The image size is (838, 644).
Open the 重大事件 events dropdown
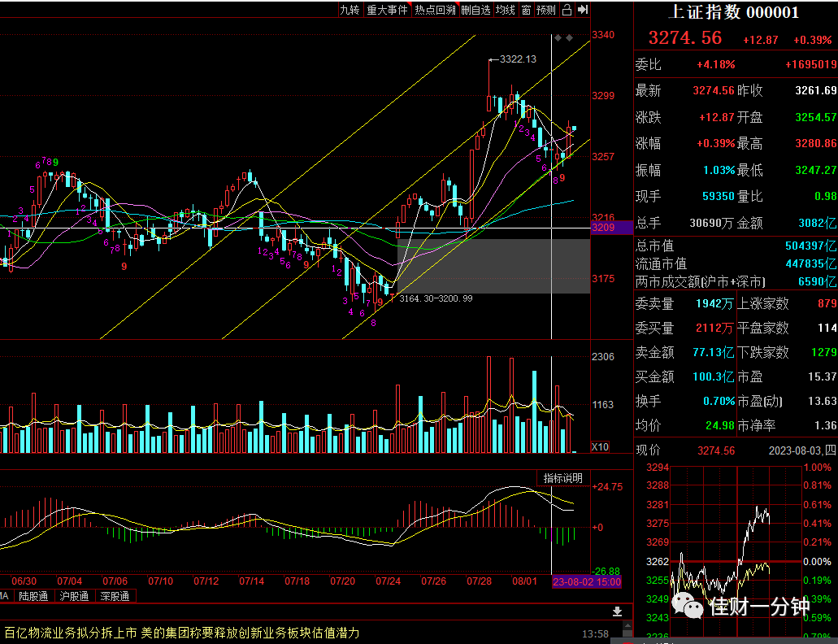coord(387,10)
